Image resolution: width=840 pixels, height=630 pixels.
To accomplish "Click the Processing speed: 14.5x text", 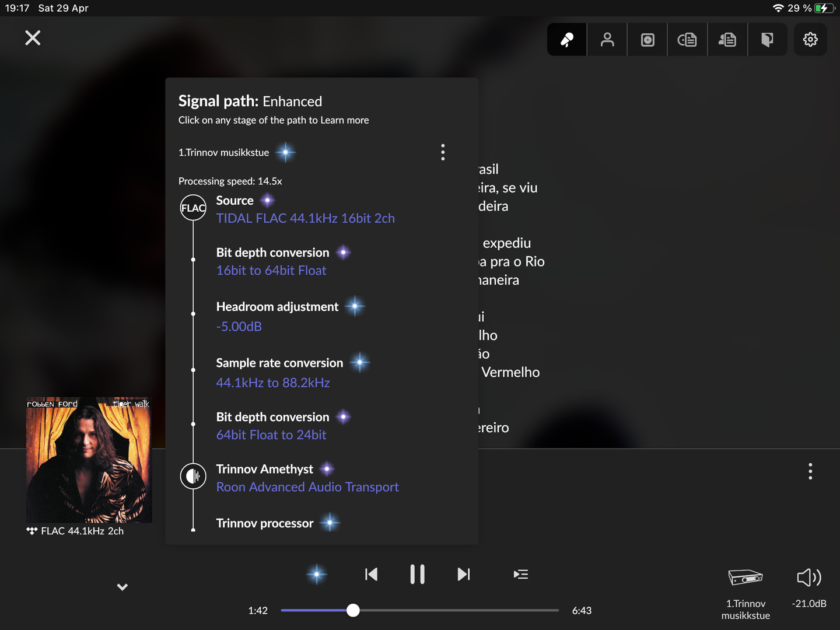I will pyautogui.click(x=230, y=181).
